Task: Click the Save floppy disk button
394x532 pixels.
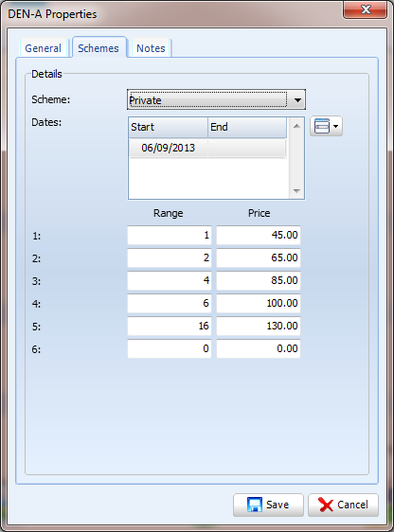Action: coord(268,505)
